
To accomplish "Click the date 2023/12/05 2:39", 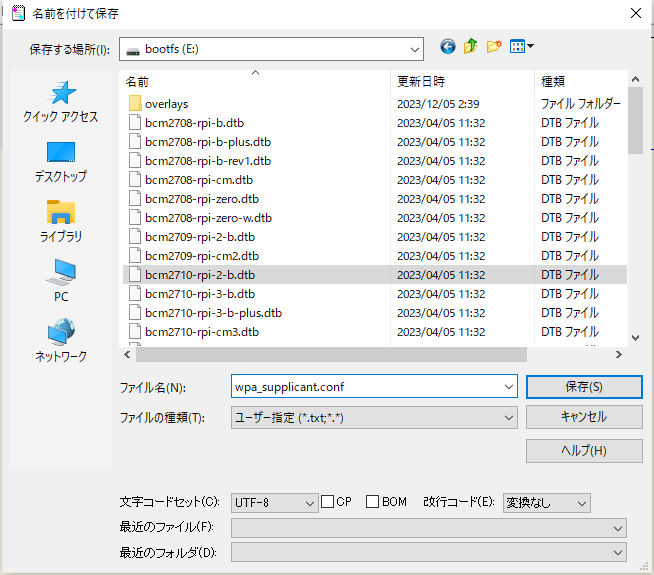I will [438, 104].
